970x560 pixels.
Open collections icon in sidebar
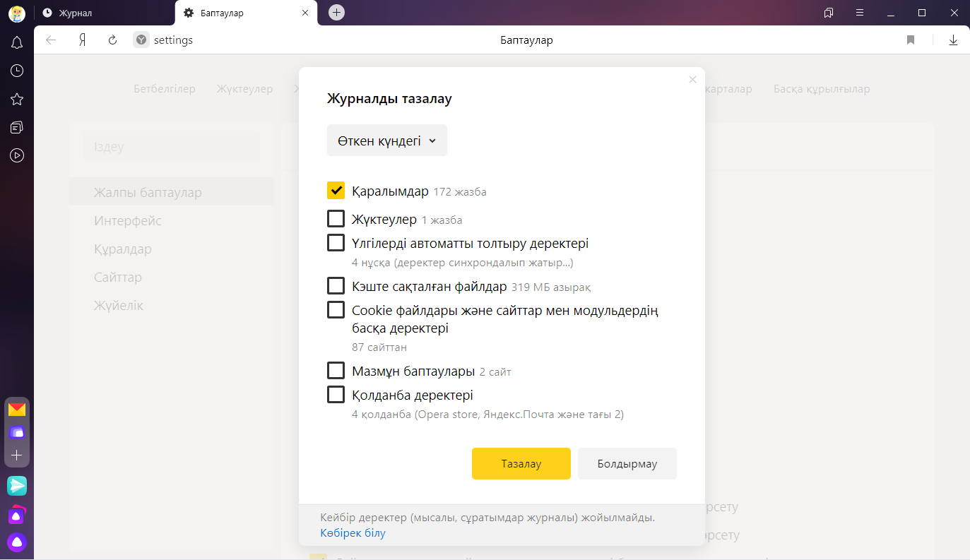pos(17,127)
